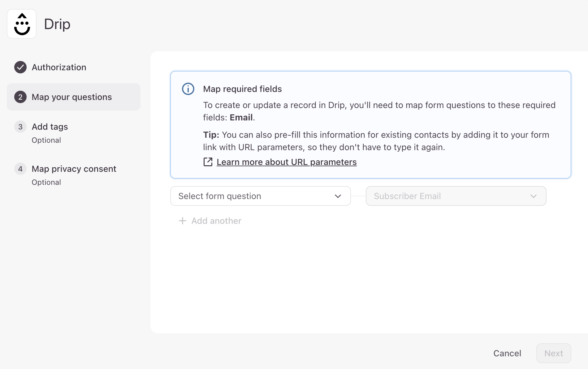Viewport: 588px width, 369px height.
Task: Cancel the Drip integration setup
Action: [507, 353]
